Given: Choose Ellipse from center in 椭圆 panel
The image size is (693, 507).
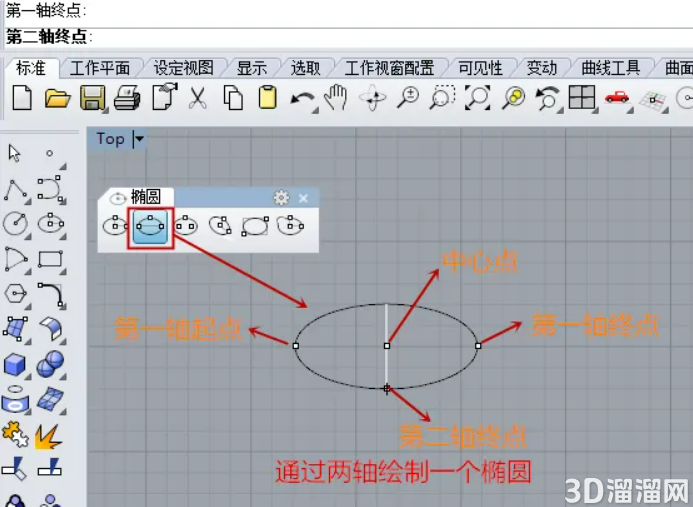Looking at the screenshot, I should 114,226.
